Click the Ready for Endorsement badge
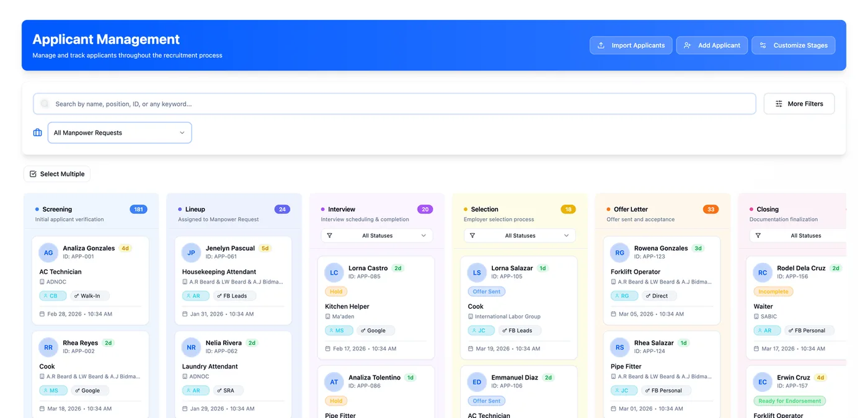868x418 pixels. tap(790, 401)
